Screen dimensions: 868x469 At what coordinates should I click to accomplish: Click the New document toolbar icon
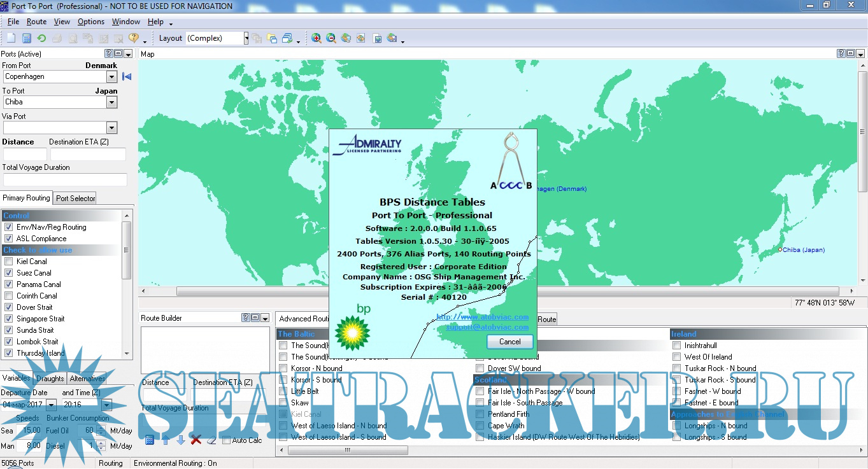(11, 39)
